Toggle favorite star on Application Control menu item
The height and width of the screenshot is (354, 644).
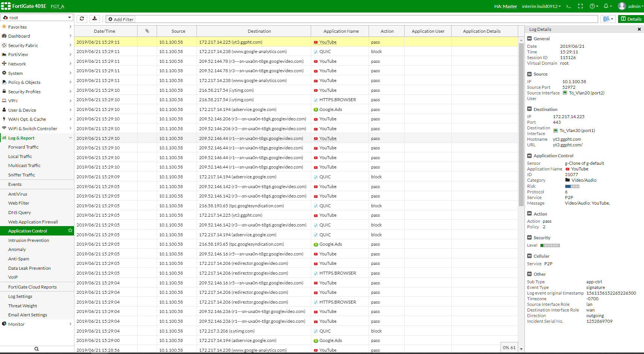pos(70,231)
